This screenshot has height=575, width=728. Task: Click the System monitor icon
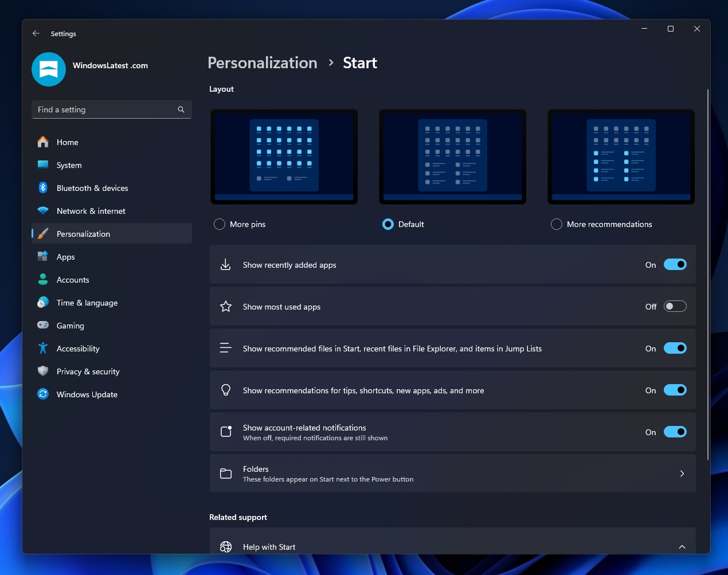click(x=43, y=165)
